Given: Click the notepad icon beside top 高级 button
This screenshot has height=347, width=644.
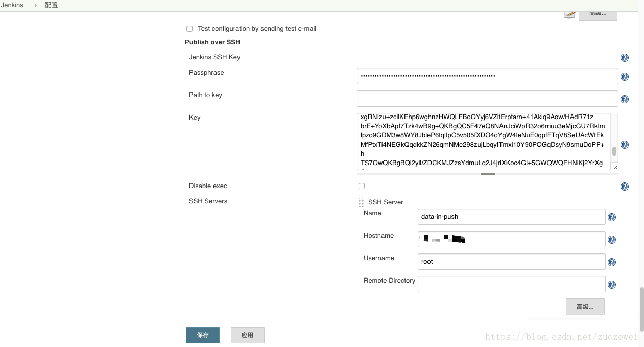Looking at the screenshot, I should 569,14.
